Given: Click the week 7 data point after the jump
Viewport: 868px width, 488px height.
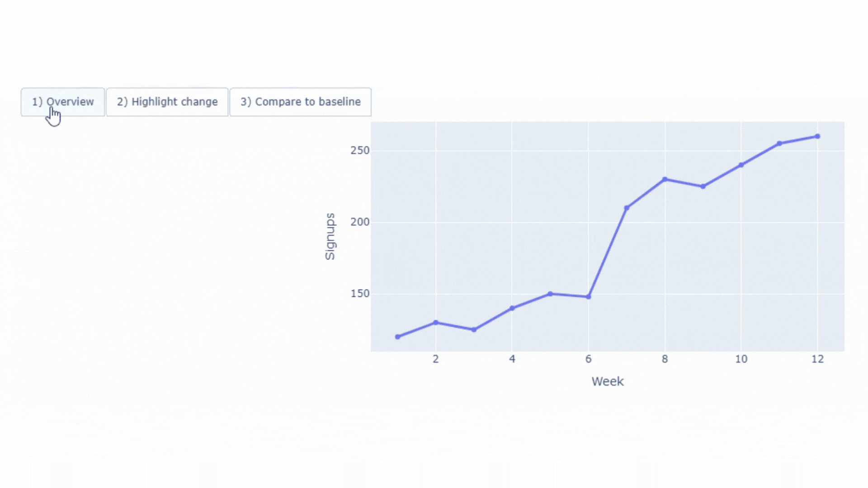Looking at the screenshot, I should point(627,208).
